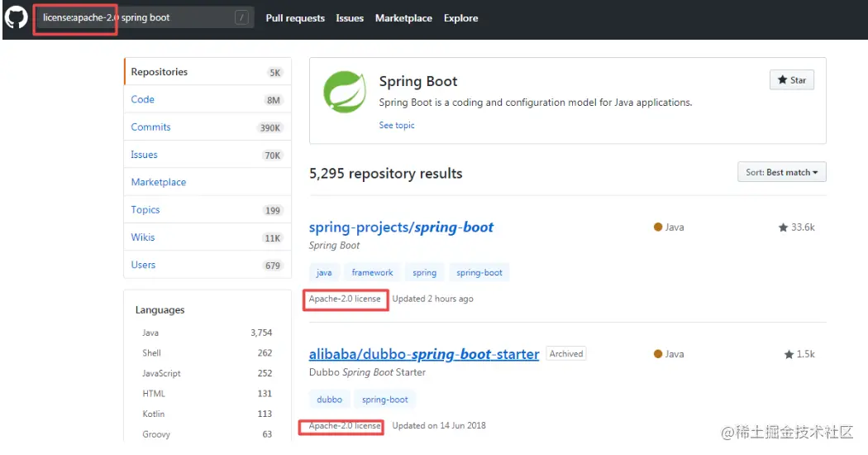Click star count icon for spring-boot repo
This screenshot has width=868, height=455.
click(783, 227)
